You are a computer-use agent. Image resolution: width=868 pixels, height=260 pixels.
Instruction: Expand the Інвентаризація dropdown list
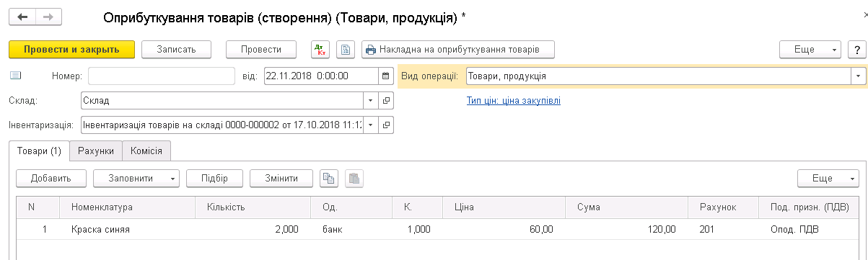point(370,125)
